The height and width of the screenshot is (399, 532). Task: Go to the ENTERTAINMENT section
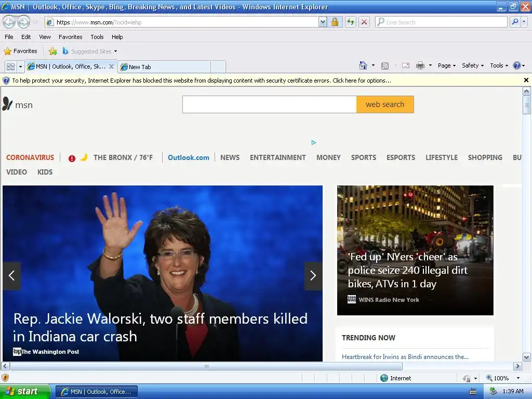pyautogui.click(x=278, y=157)
